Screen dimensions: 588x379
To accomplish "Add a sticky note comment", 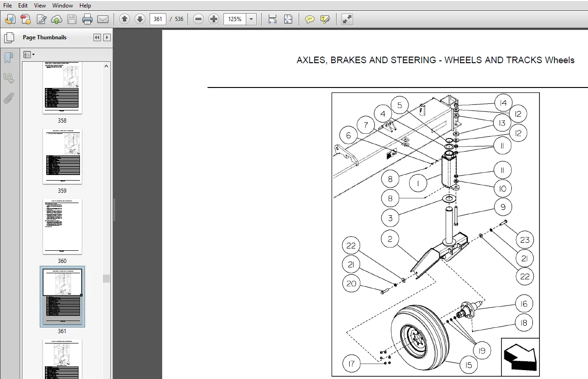I will pos(309,19).
